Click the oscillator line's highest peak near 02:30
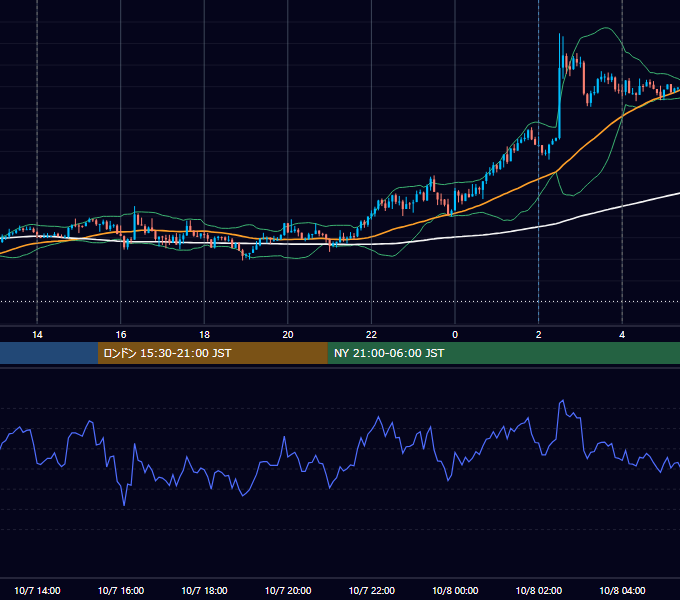680x600 pixels. point(562,401)
